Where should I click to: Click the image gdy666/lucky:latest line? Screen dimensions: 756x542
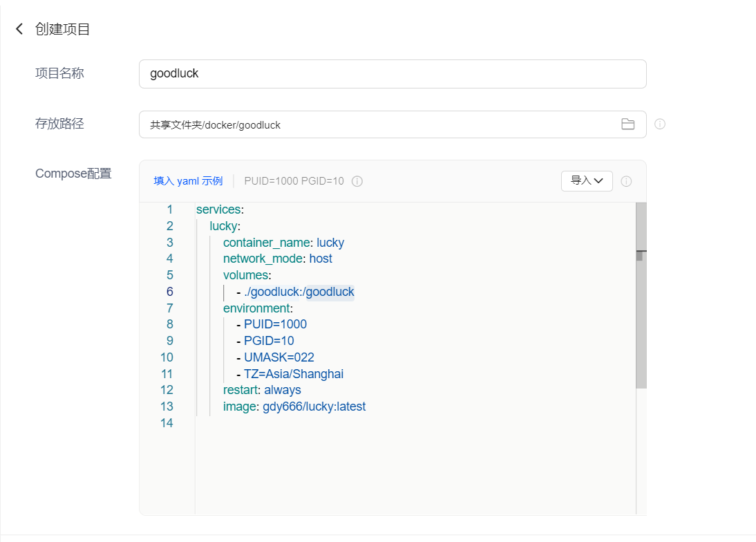[x=294, y=406]
